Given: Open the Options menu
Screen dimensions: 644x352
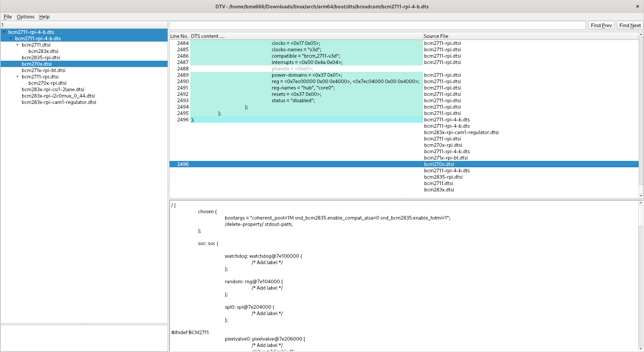Looking at the screenshot, I should [x=25, y=17].
